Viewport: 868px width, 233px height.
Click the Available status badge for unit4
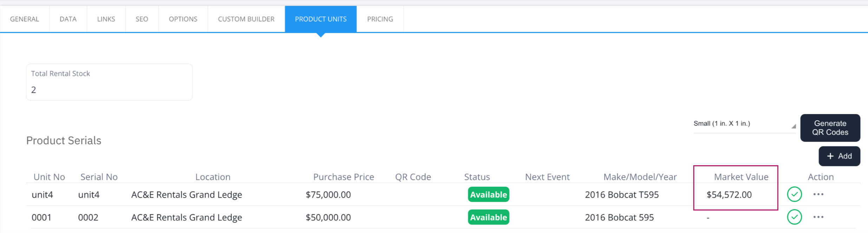[x=489, y=194]
